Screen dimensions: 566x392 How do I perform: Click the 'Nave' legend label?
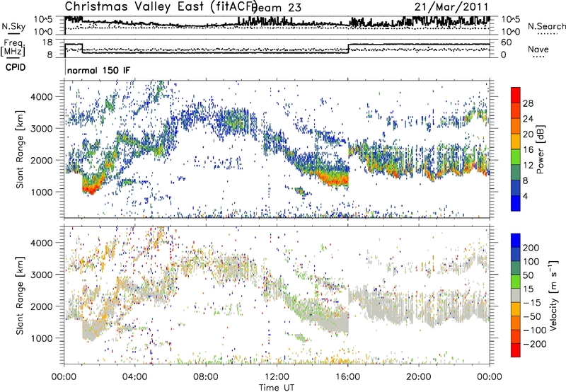click(x=538, y=49)
